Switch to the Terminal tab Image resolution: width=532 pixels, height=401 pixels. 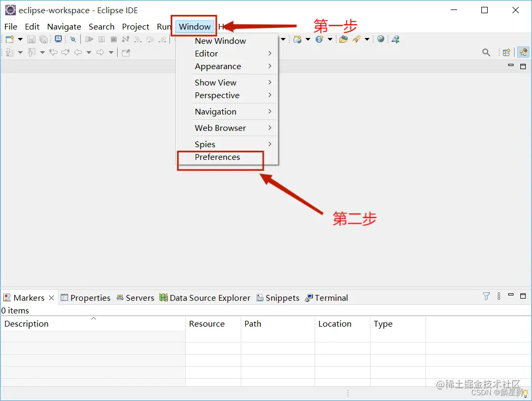click(x=326, y=298)
